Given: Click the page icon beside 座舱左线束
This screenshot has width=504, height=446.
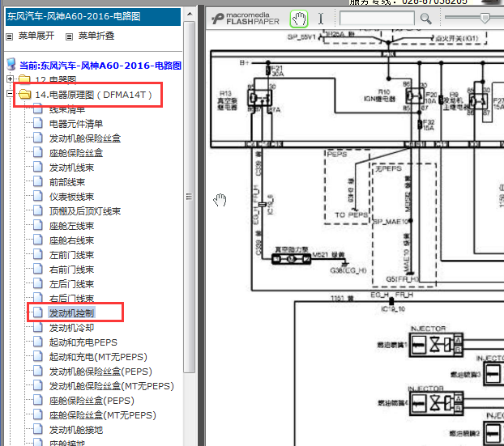Looking at the screenshot, I should (x=38, y=225).
